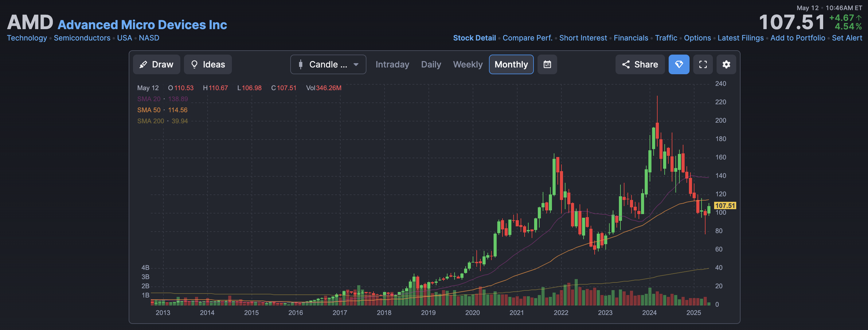Screen dimensions: 868x330
Task: Click the 2025 year axis label
Action: [x=694, y=313]
